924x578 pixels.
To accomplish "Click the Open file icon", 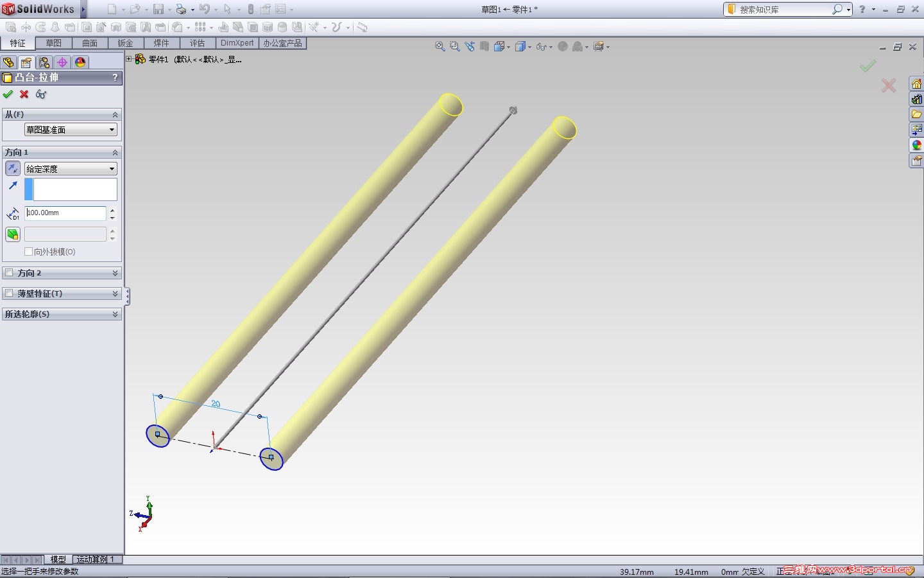I will (x=135, y=10).
